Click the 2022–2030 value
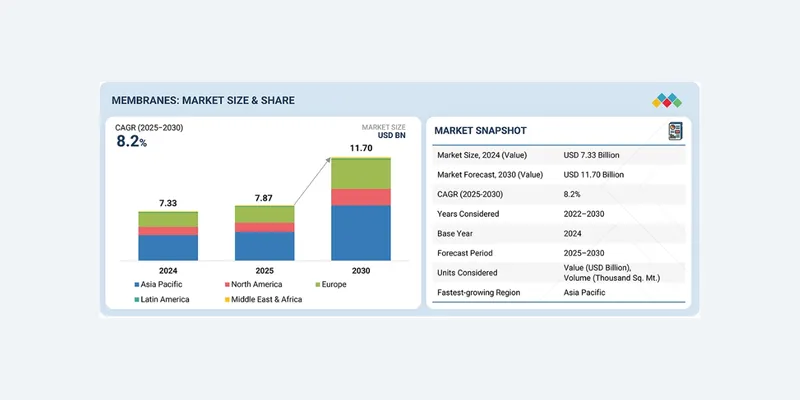The width and height of the screenshot is (800, 400). coord(584,214)
